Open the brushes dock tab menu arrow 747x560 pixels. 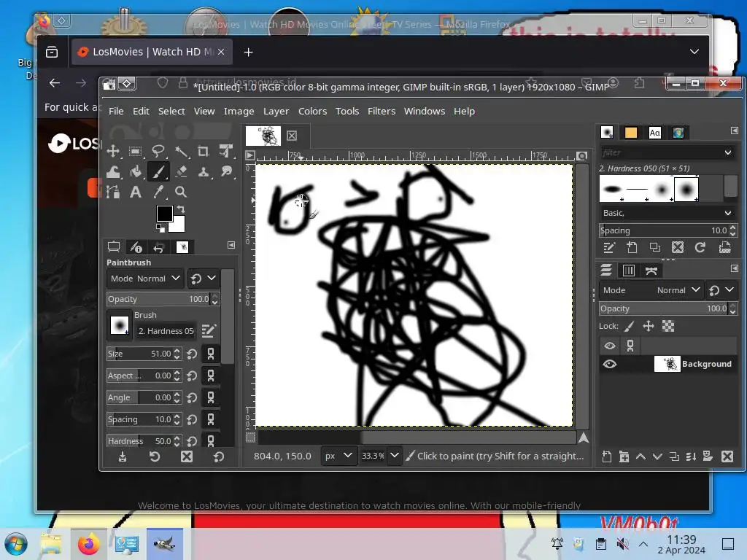click(734, 131)
